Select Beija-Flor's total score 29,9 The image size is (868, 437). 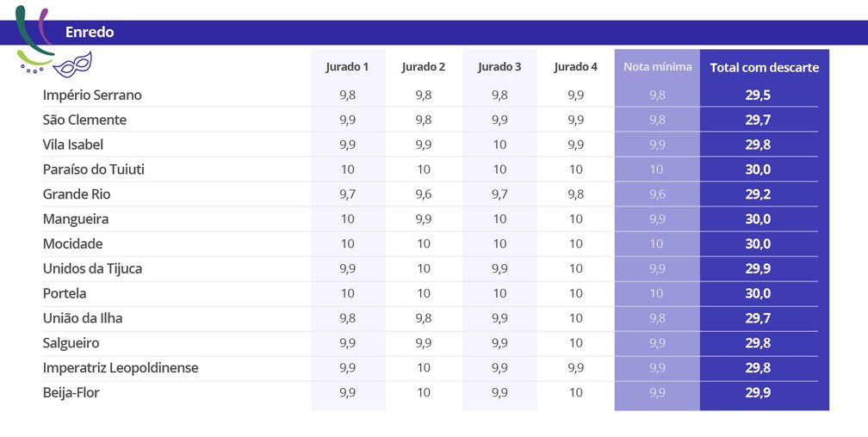pos(758,393)
